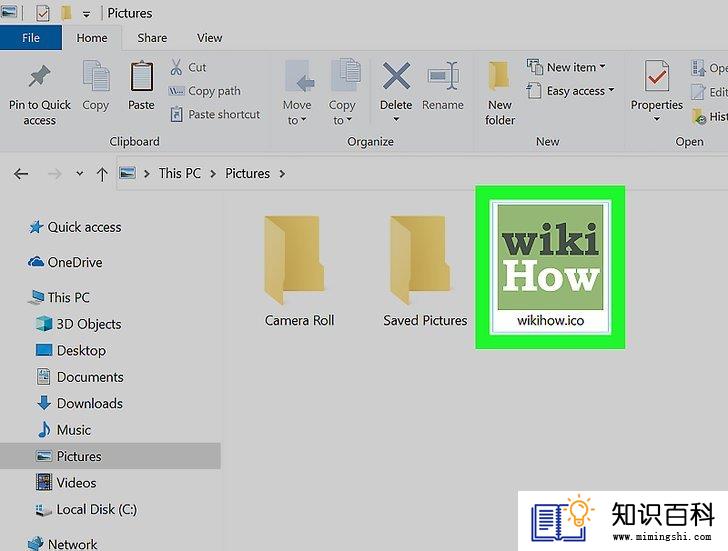Click Pictures in the address bar
Screen dimensions: 728x551
(247, 173)
